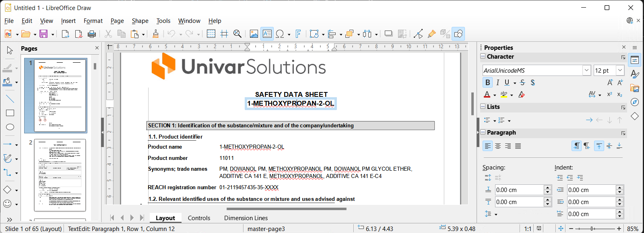Collapse the Lists panel section
This screenshot has height=233, width=644.
[483, 106]
